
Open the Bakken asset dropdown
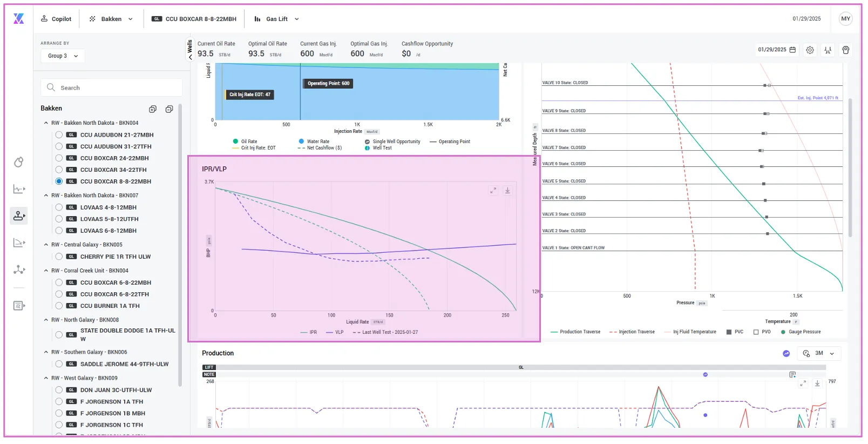[x=111, y=19]
